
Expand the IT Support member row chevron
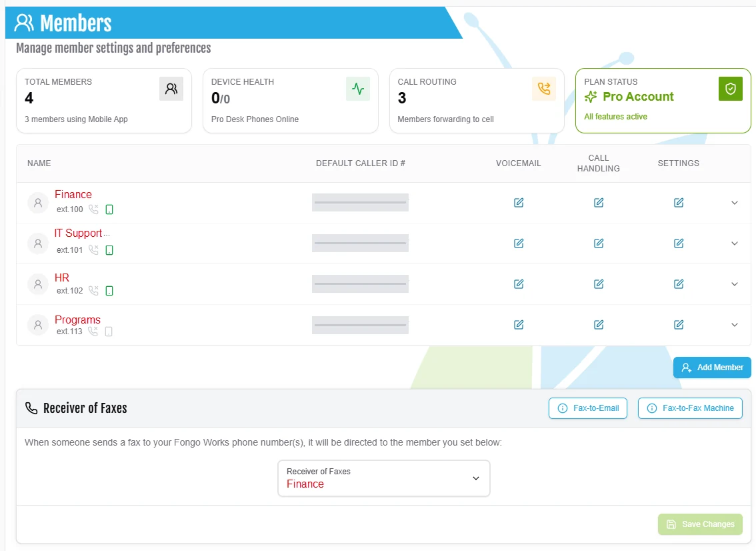point(734,243)
